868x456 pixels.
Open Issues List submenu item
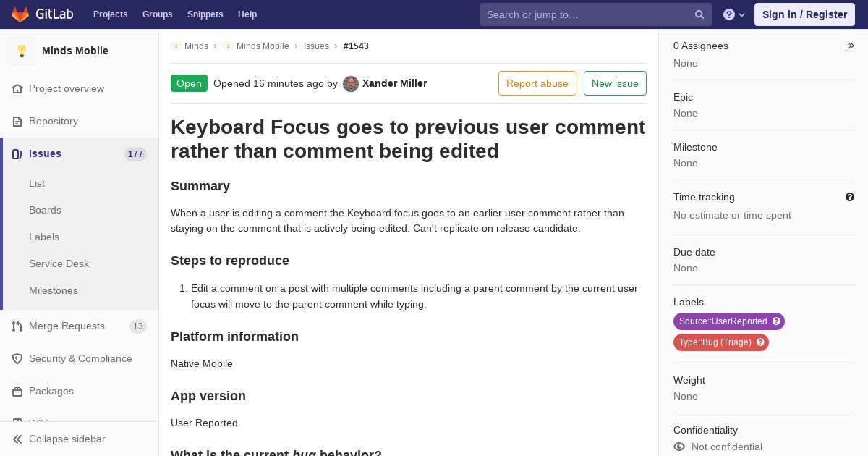click(x=37, y=183)
